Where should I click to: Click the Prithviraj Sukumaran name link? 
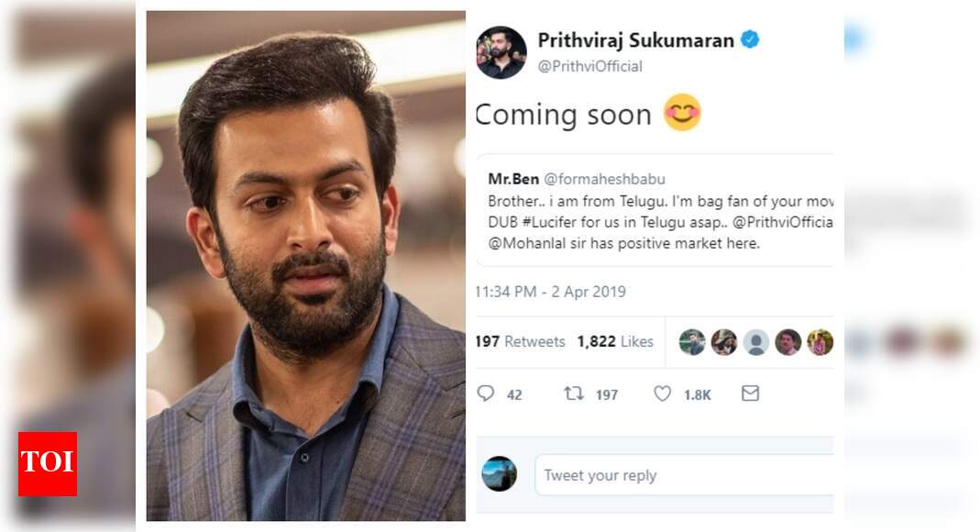(633, 40)
